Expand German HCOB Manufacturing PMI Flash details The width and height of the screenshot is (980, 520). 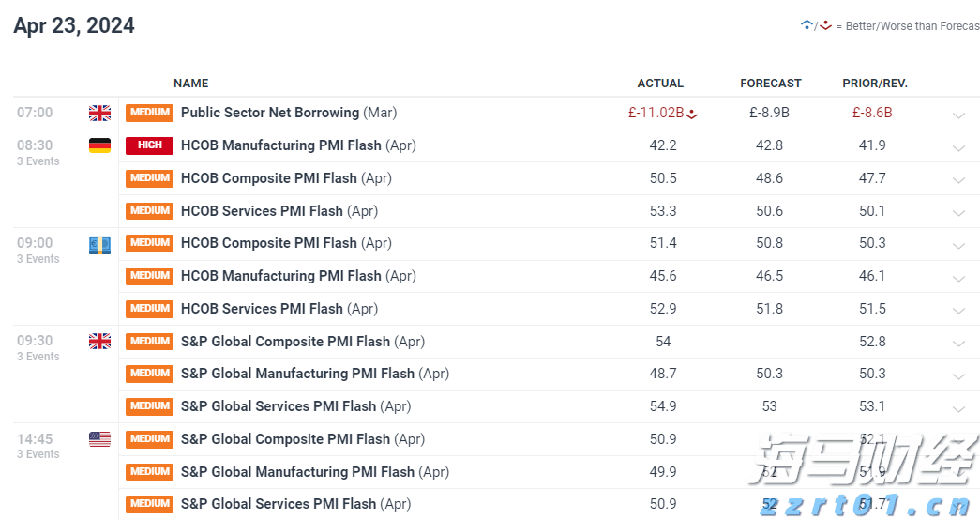[x=958, y=148]
